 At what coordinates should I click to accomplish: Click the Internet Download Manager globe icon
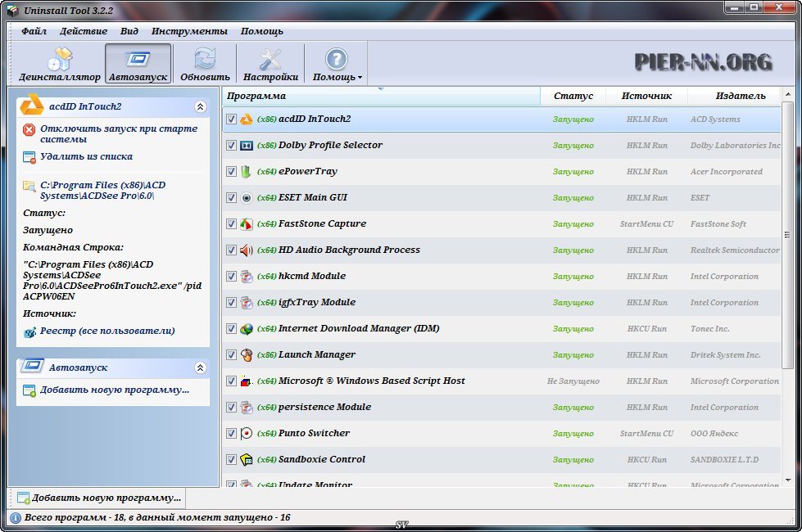point(247,328)
